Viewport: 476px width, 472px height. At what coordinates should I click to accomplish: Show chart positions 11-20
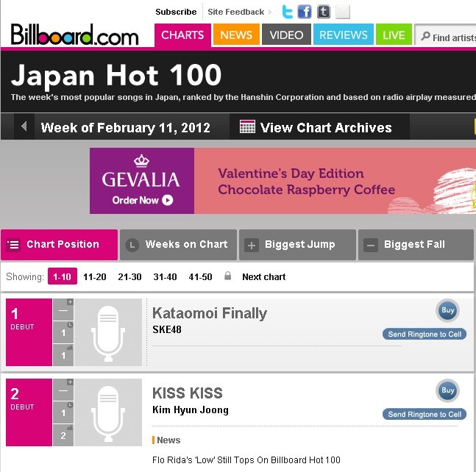pyautogui.click(x=95, y=276)
